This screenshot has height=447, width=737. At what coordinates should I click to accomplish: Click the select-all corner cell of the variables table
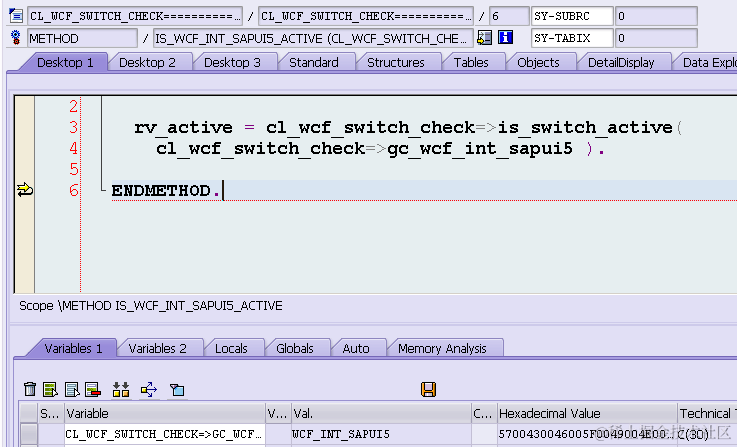coord(29,413)
